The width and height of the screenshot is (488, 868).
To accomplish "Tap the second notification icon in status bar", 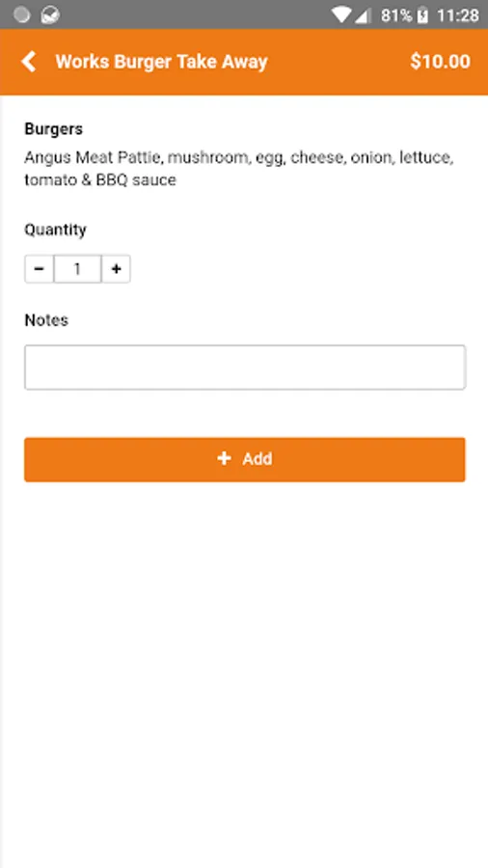I will coord(50,14).
